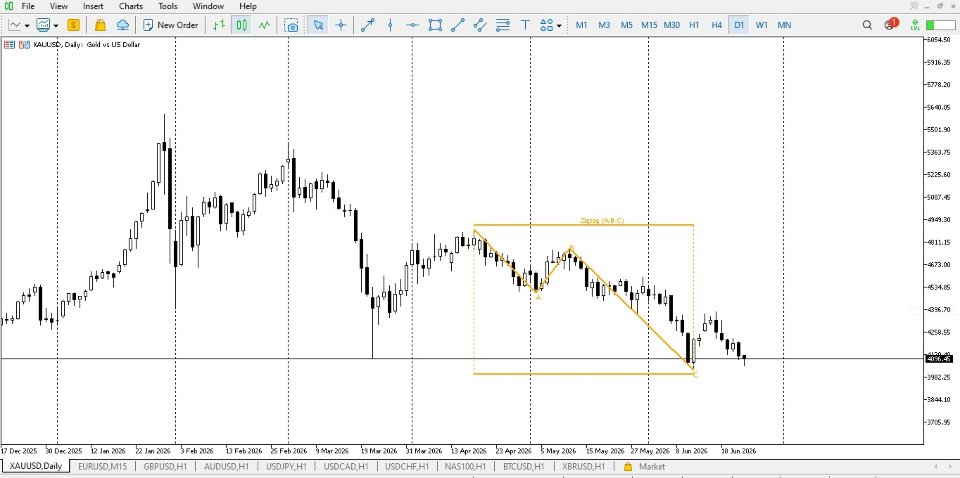This screenshot has height=478, width=960.
Task: Open the Insert menu
Action: click(x=93, y=6)
